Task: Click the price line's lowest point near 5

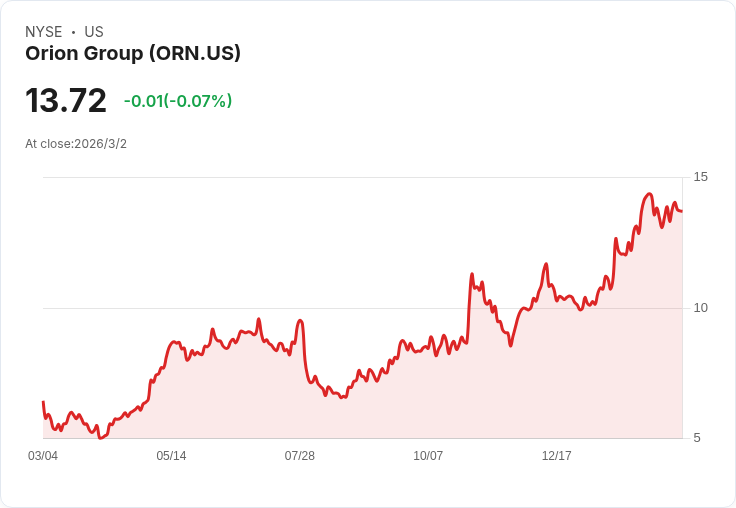Action: tap(100, 438)
